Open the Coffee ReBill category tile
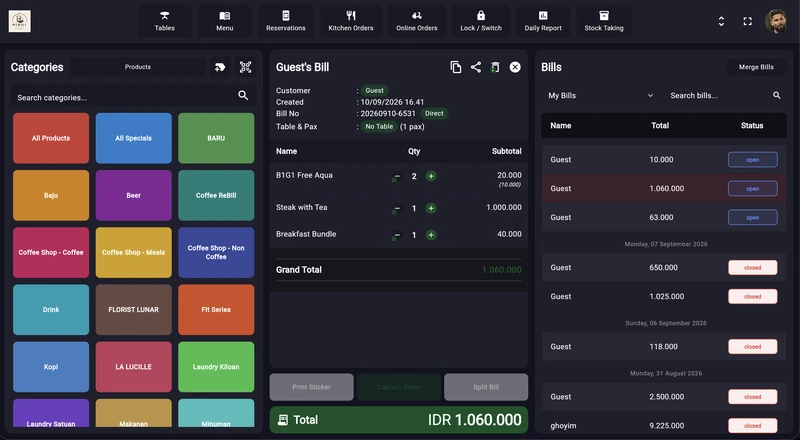This screenshot has width=800, height=440. 216,195
